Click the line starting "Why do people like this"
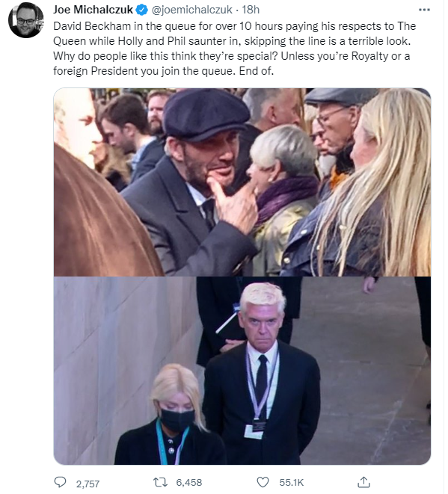This screenshot has height=494, width=448. [x=232, y=56]
